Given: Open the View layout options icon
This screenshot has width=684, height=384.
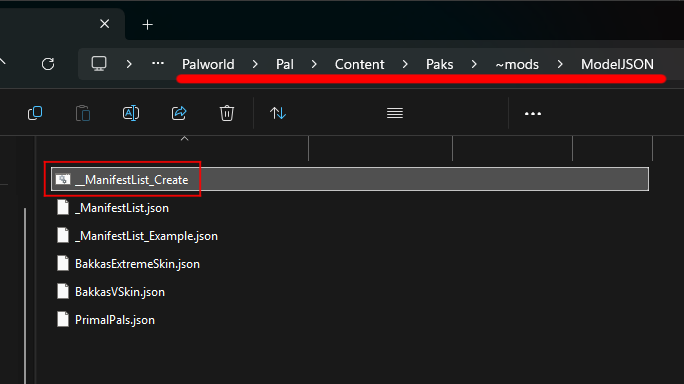Looking at the screenshot, I should pyautogui.click(x=395, y=113).
